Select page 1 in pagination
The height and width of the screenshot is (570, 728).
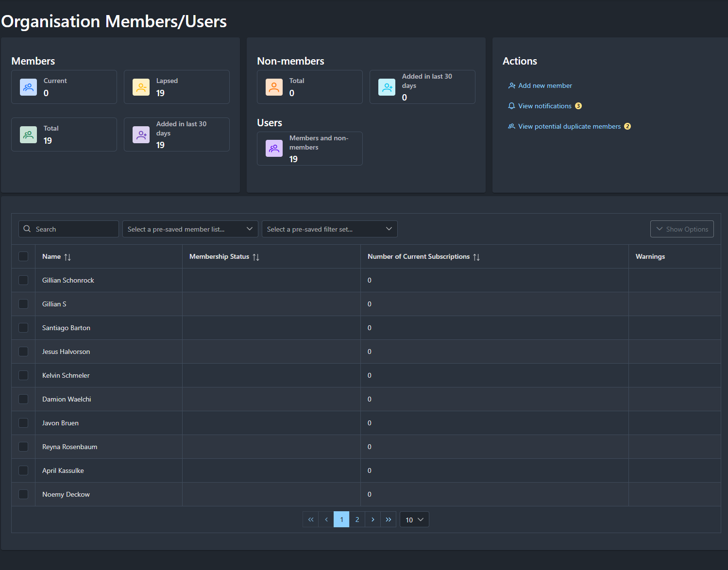coord(341,520)
